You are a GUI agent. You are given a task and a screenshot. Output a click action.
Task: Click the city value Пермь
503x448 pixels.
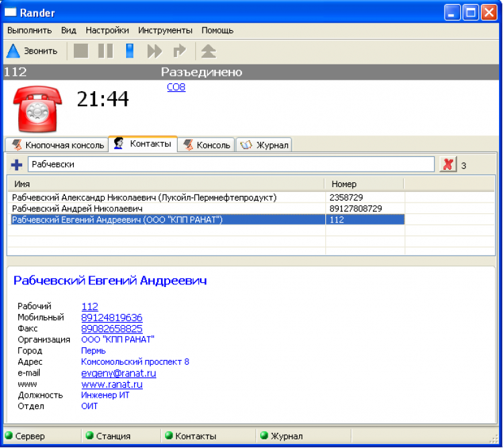(x=93, y=351)
